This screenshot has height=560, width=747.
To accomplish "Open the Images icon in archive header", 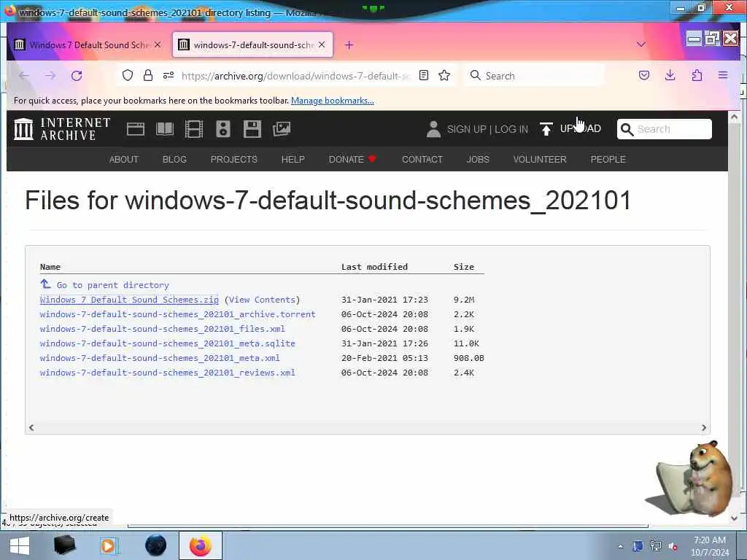I will [x=281, y=129].
